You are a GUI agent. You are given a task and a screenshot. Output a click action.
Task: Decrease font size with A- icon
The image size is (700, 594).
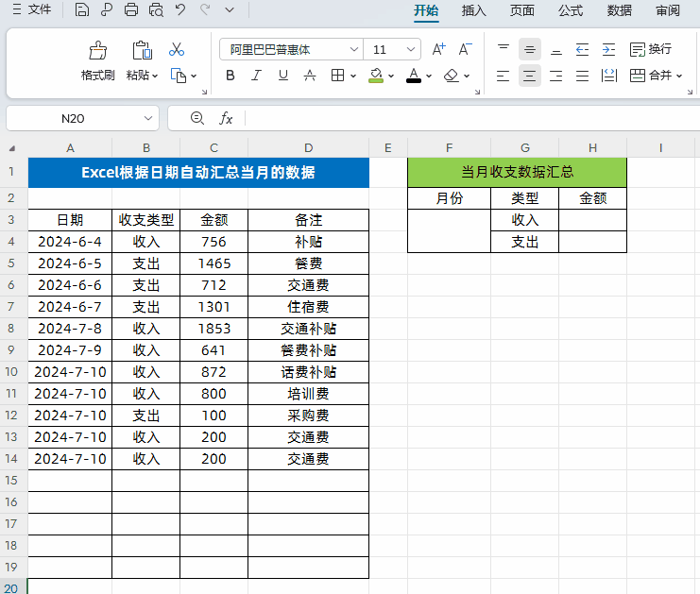click(465, 49)
